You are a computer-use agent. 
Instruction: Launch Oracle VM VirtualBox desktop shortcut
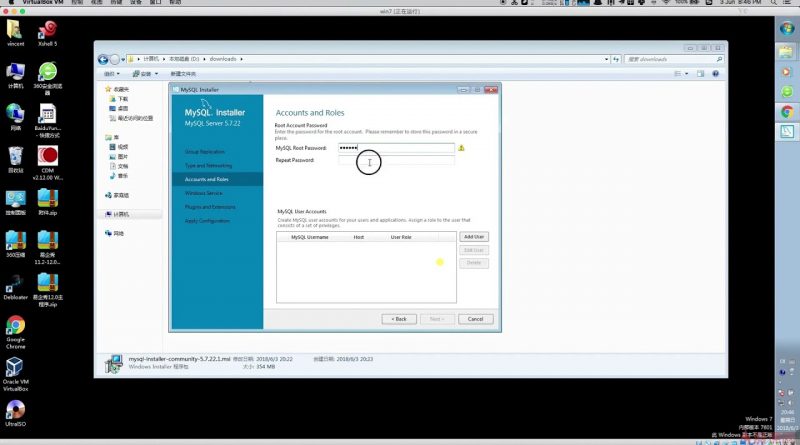(15, 375)
